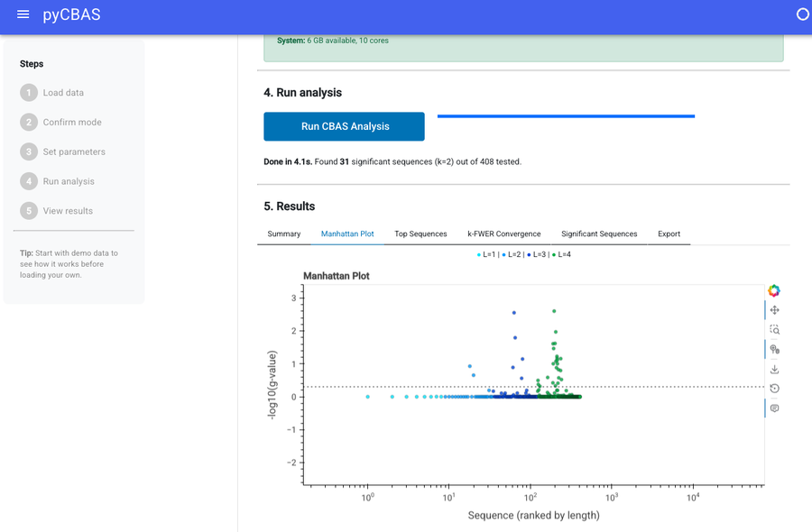Click the Steps sidebar heading
The width and height of the screenshot is (812, 532).
click(x=32, y=64)
